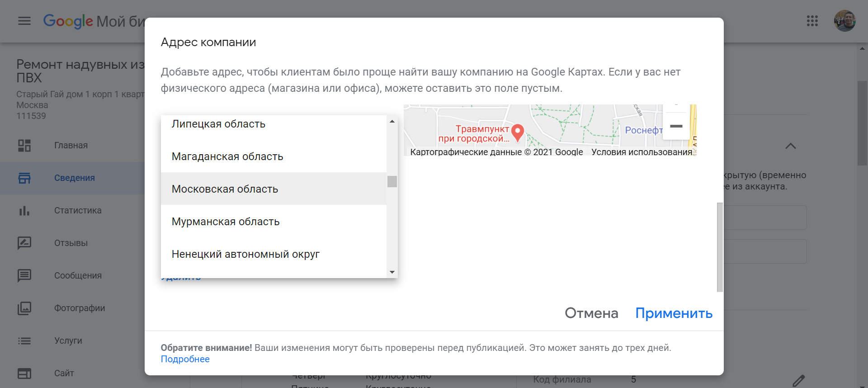
Task: Click the Код филиала label
Action: (562, 379)
